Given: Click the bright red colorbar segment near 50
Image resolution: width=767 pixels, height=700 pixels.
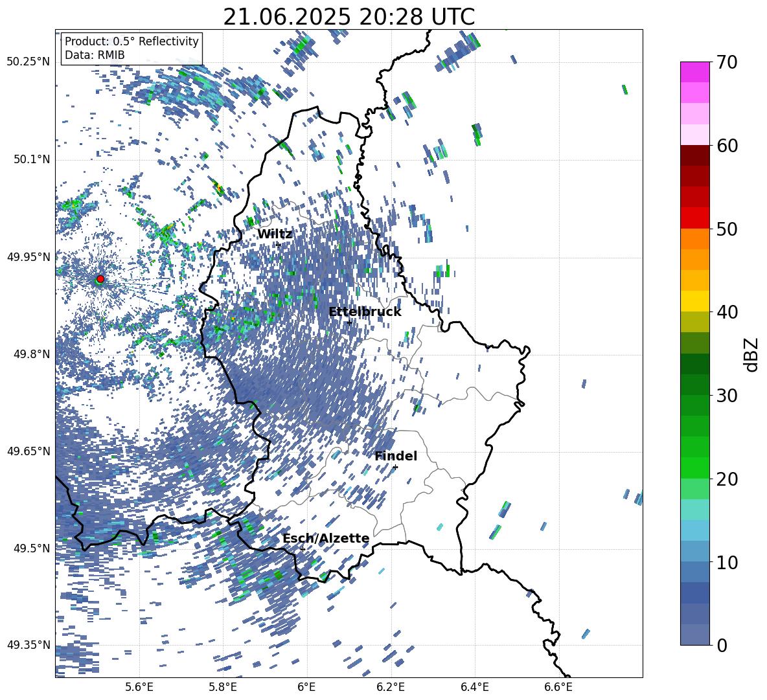Looking at the screenshot, I should 694,218.
